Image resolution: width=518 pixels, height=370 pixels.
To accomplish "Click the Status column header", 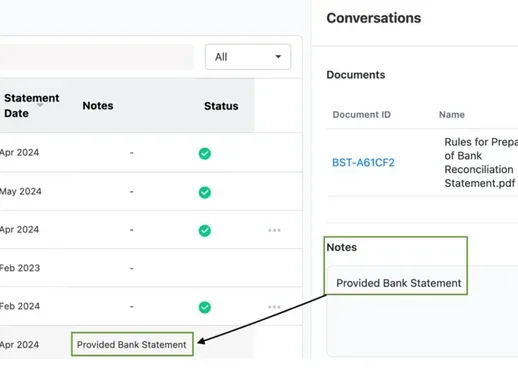I will click(x=221, y=106).
